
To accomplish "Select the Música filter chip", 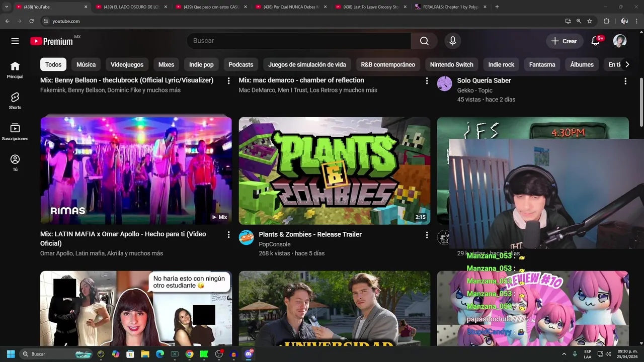I will pyautogui.click(x=86, y=64).
